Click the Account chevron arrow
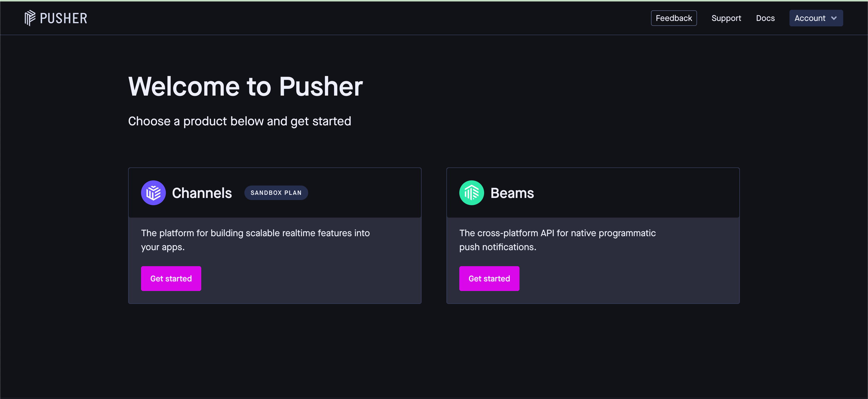This screenshot has width=868, height=399. coord(834,18)
